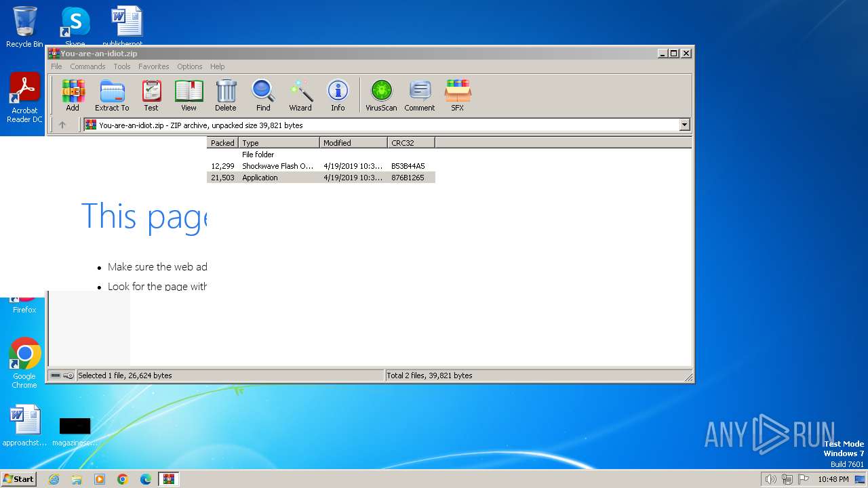This screenshot has width=868, height=488.
Task: Sort by the CRC32 column header
Action: [x=411, y=142]
